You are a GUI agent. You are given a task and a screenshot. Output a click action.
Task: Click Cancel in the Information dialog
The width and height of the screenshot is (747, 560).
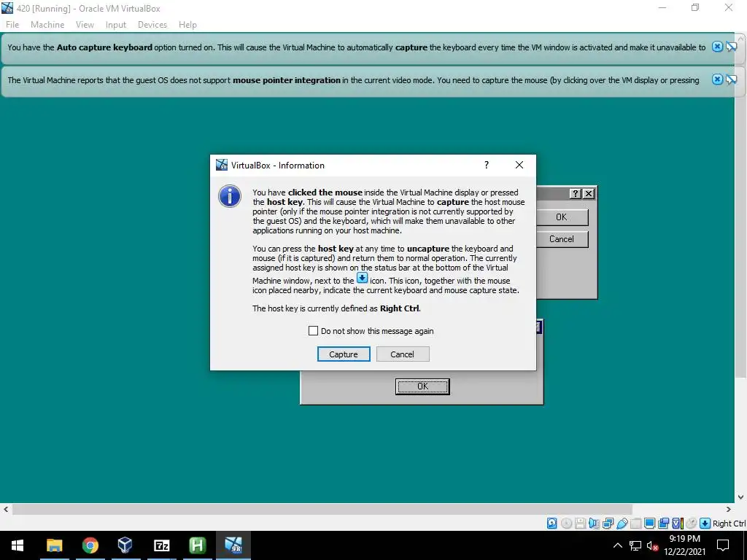pyautogui.click(x=403, y=354)
